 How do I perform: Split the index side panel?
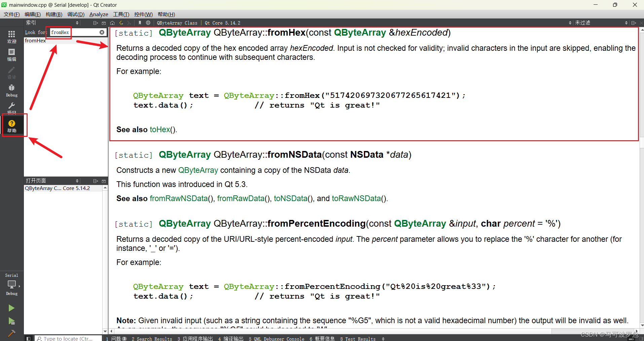point(96,23)
